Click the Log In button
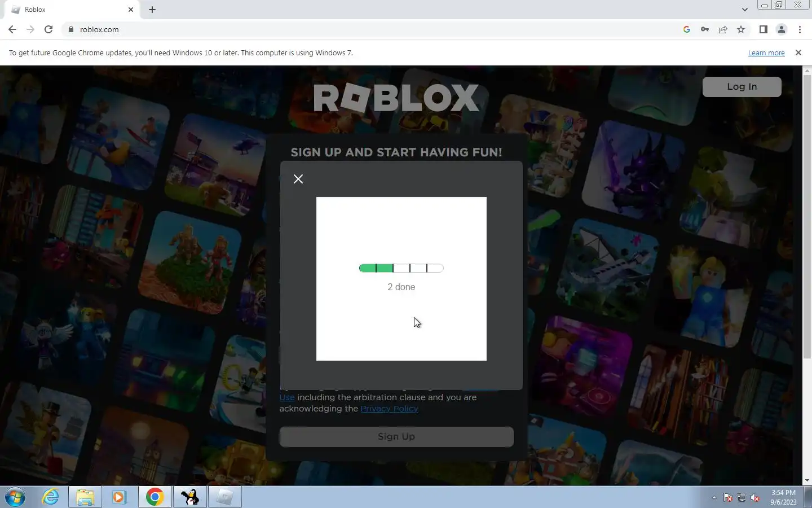Screen dimensions: 812x508 742,87
